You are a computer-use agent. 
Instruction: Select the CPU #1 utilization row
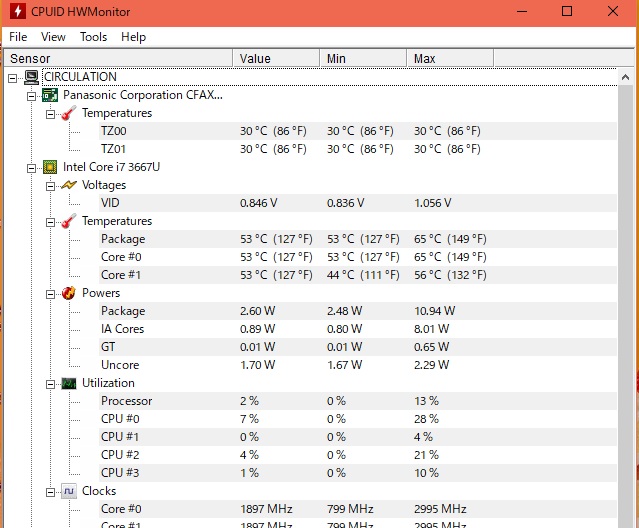358,437
